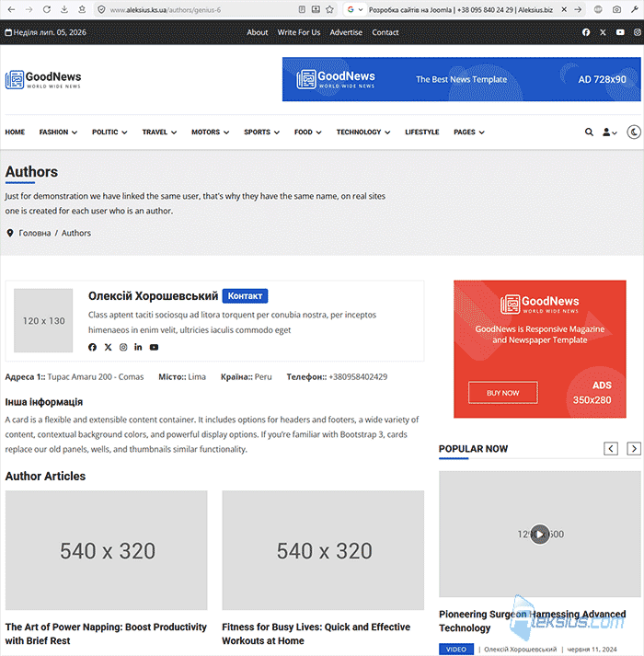
Task: Expand the FASHION menu
Action: coord(58,132)
